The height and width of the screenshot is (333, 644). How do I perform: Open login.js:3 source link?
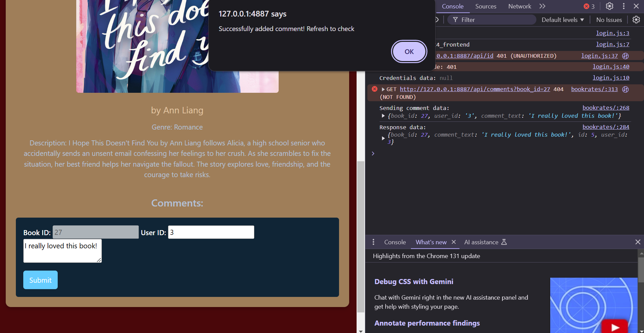click(612, 33)
